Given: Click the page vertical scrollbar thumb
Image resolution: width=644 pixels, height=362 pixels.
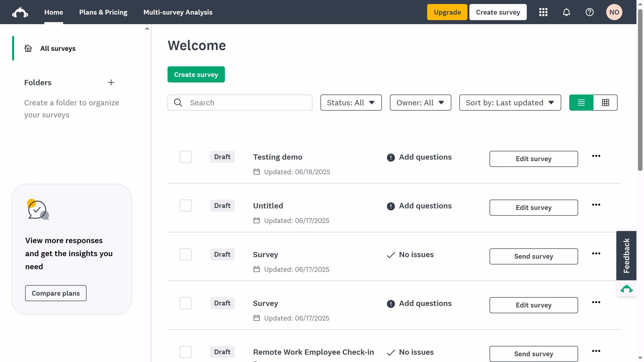Looking at the screenshot, I should click(640, 90).
